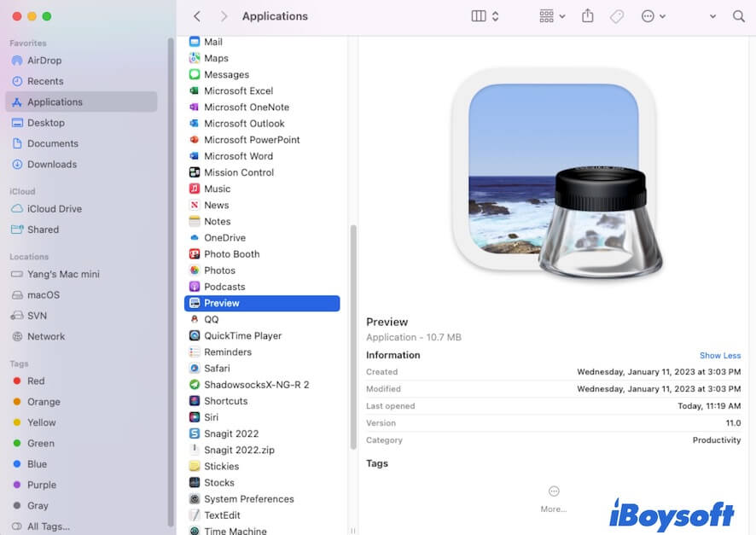
Task: Click the back navigation arrow
Action: 197,15
